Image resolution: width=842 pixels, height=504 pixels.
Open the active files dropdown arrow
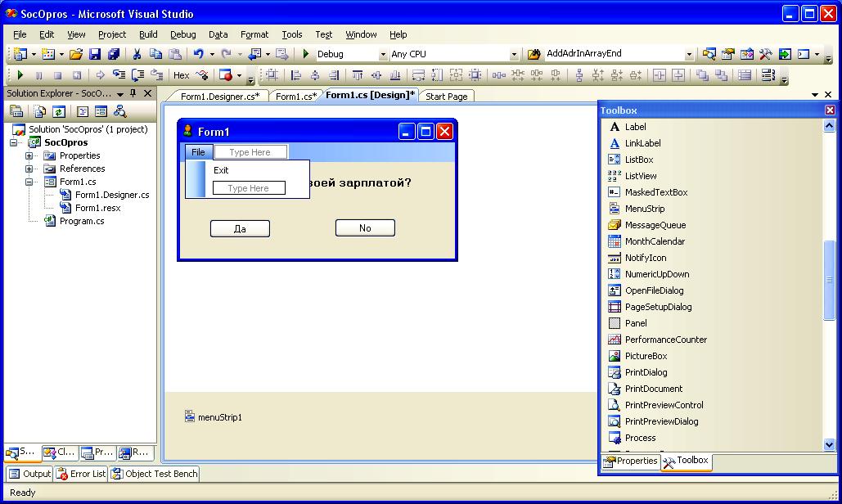(815, 95)
